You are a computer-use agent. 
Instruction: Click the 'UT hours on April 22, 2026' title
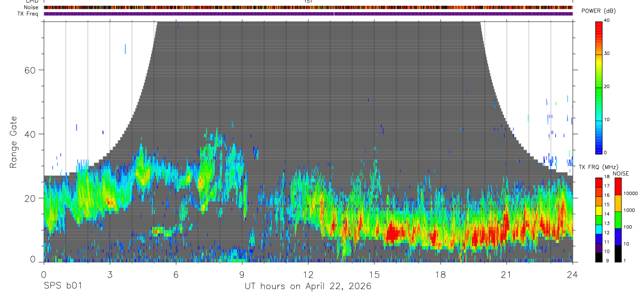(x=308, y=287)
